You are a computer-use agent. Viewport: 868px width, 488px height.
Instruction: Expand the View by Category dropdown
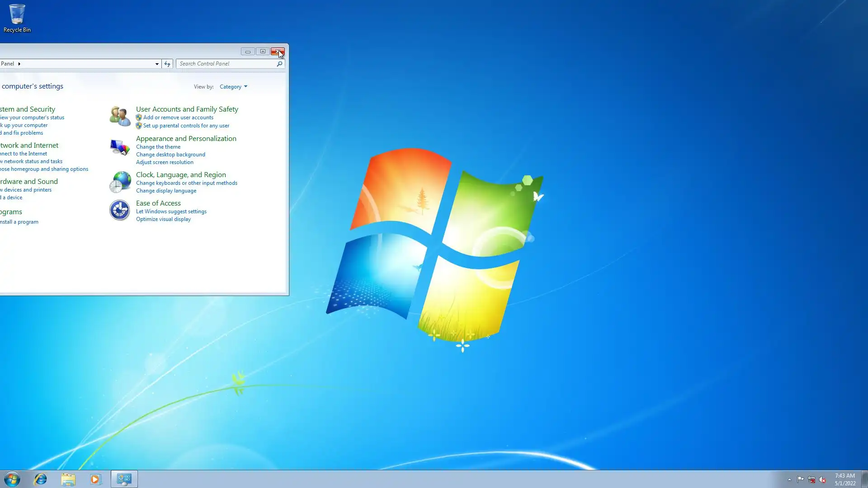[x=233, y=87]
